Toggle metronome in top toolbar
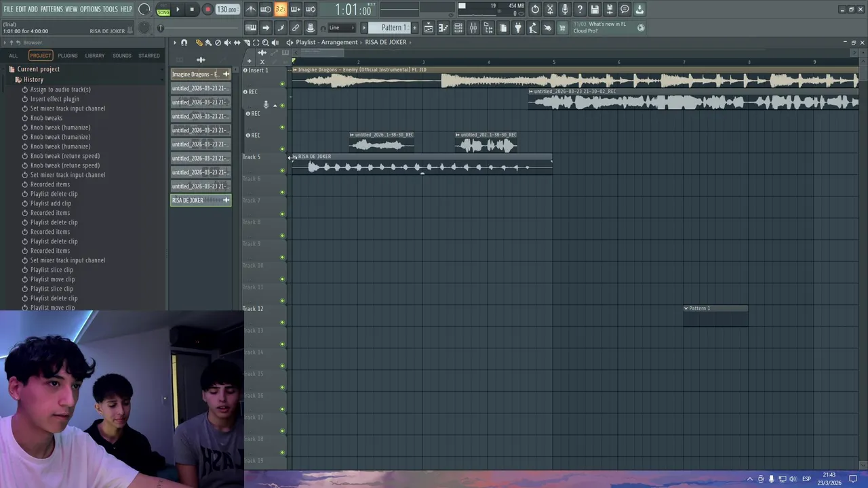This screenshot has width=868, height=488. pyautogui.click(x=251, y=9)
